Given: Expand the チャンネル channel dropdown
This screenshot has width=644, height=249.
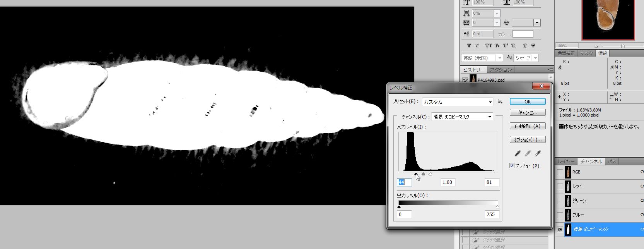Looking at the screenshot, I should [x=462, y=117].
